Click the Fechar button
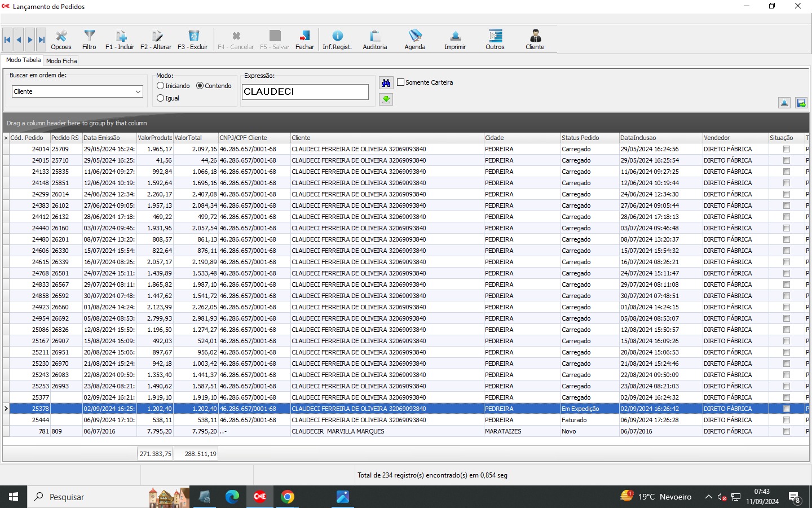 pos(304,40)
